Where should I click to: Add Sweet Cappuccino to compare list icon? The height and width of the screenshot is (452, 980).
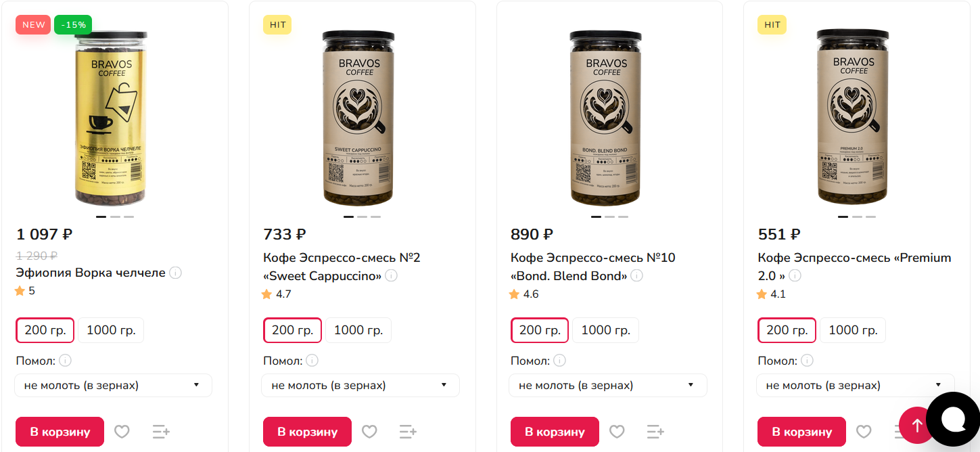click(x=408, y=432)
